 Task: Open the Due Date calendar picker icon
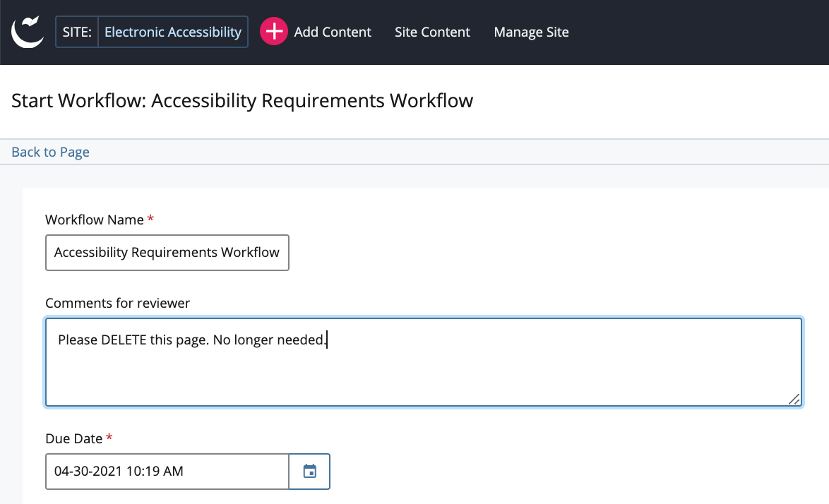310,472
